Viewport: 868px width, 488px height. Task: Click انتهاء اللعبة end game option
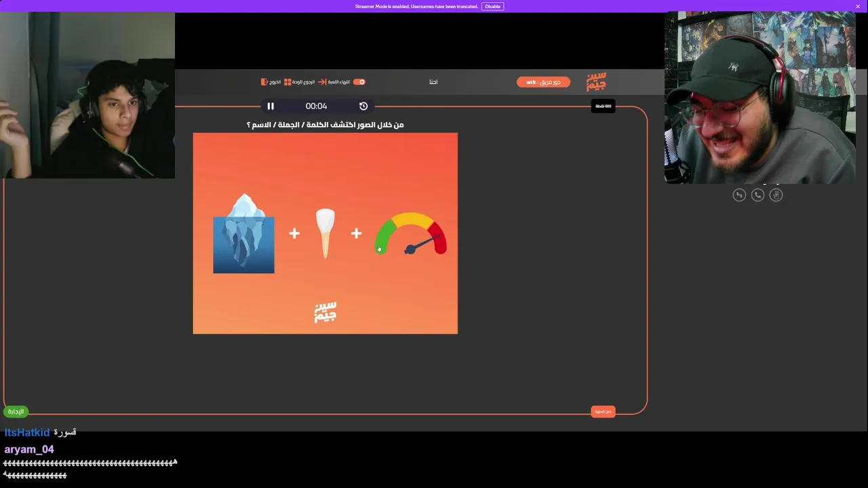pyautogui.click(x=339, y=82)
